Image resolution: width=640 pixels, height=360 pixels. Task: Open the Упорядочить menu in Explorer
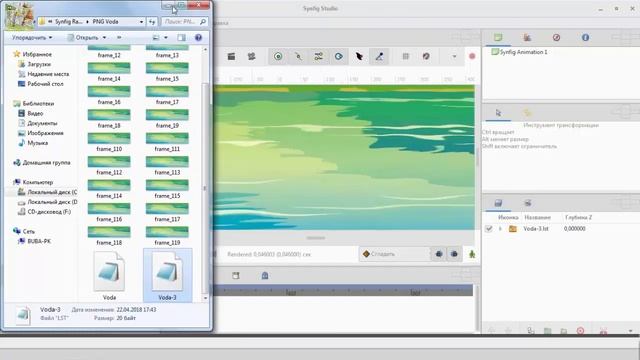pos(32,38)
